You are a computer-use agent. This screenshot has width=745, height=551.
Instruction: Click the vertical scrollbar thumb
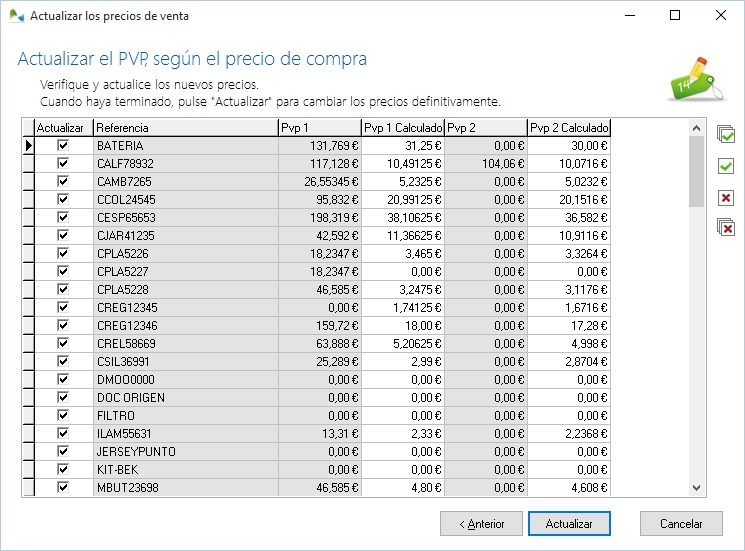[697, 171]
